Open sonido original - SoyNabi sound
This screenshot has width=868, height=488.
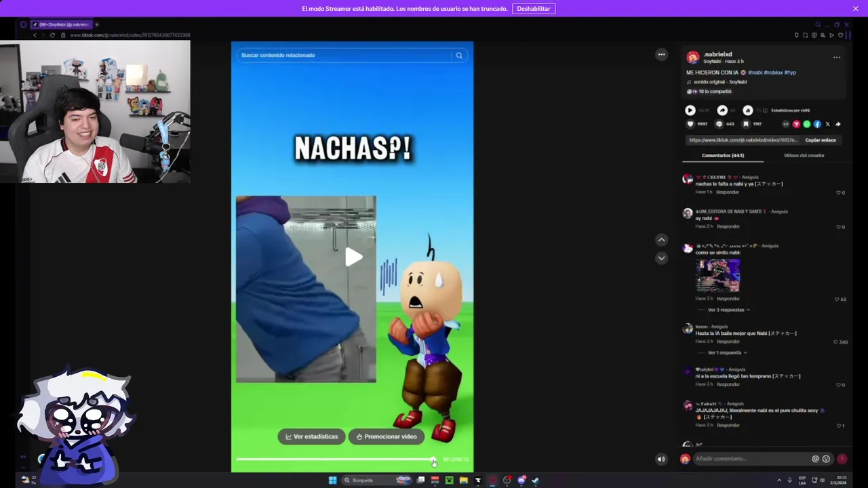pos(719,82)
